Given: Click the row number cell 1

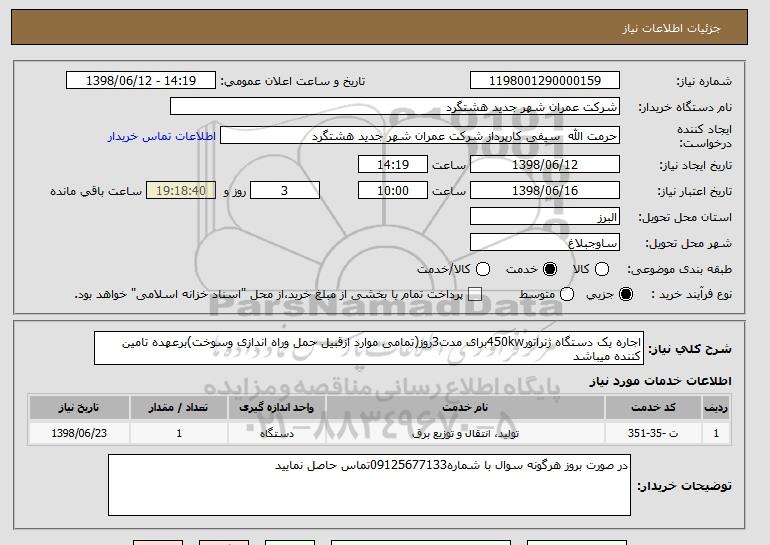Looking at the screenshot, I should [x=716, y=433].
